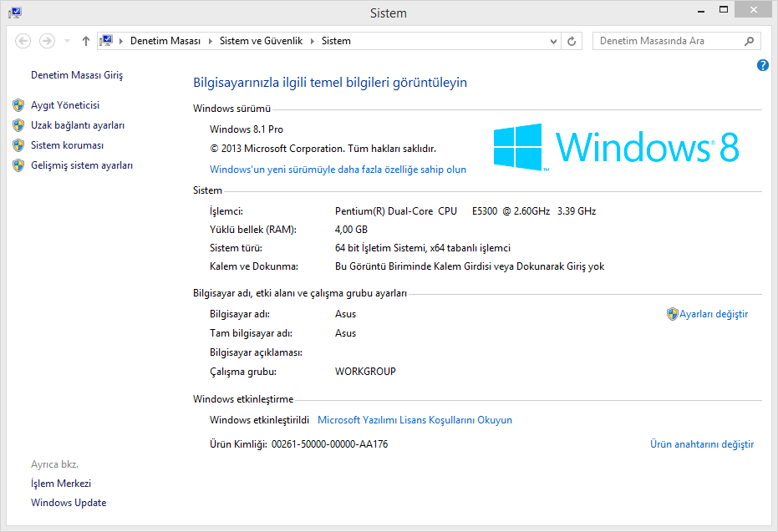Open Gelişmiş sistem ayarları
Image resolution: width=778 pixels, height=532 pixels.
(82, 165)
